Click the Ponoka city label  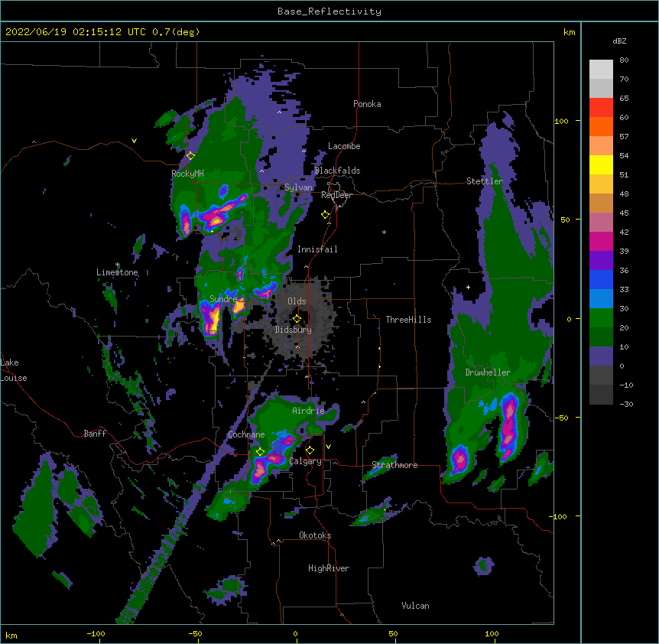coord(367,104)
